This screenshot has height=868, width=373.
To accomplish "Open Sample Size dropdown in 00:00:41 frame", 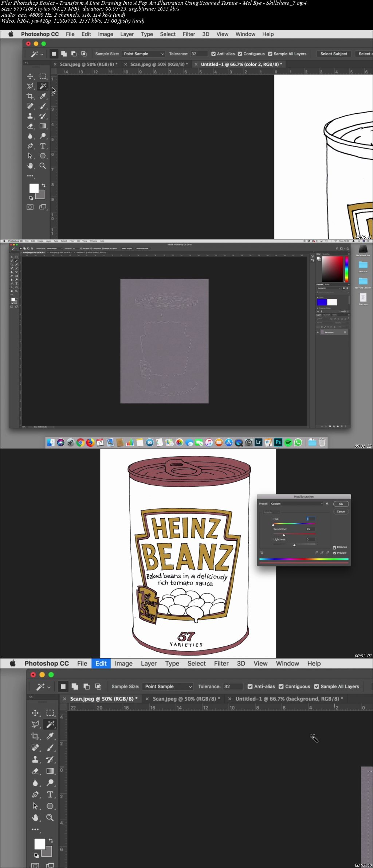I will (x=144, y=54).
